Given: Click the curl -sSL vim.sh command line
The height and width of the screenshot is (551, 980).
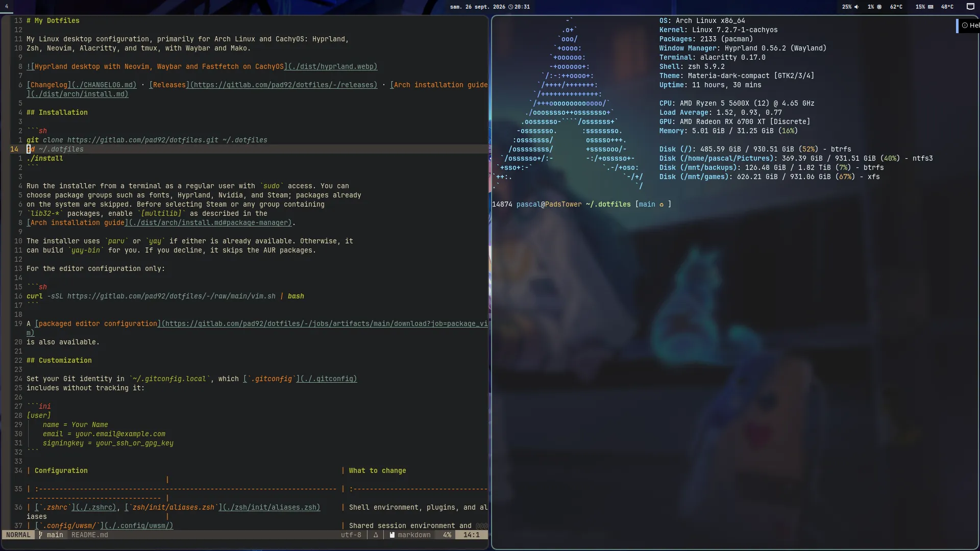Looking at the screenshot, I should click(165, 296).
